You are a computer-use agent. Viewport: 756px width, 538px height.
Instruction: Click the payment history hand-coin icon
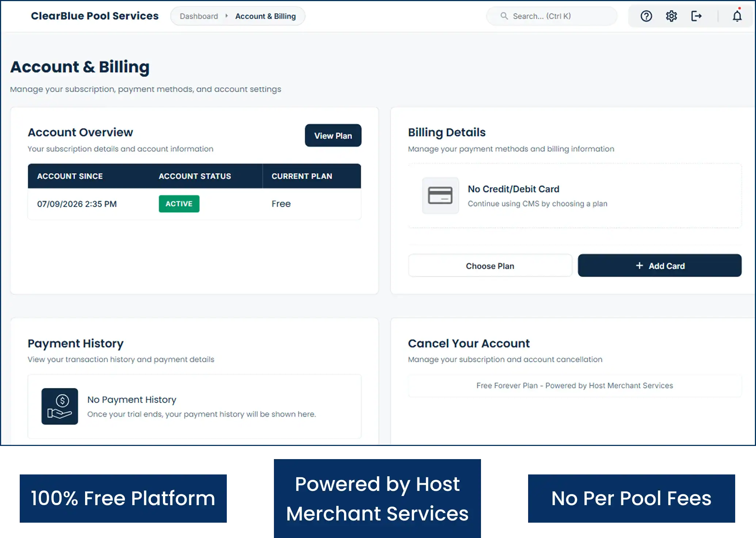click(60, 406)
